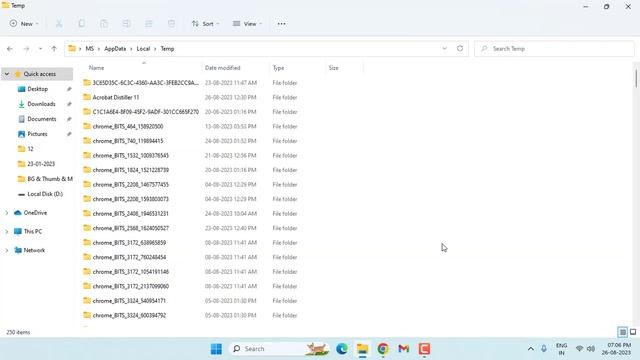Screen dimensions: 640x360
Task: Select Network in the navigation pane
Action: [x=34, y=250]
